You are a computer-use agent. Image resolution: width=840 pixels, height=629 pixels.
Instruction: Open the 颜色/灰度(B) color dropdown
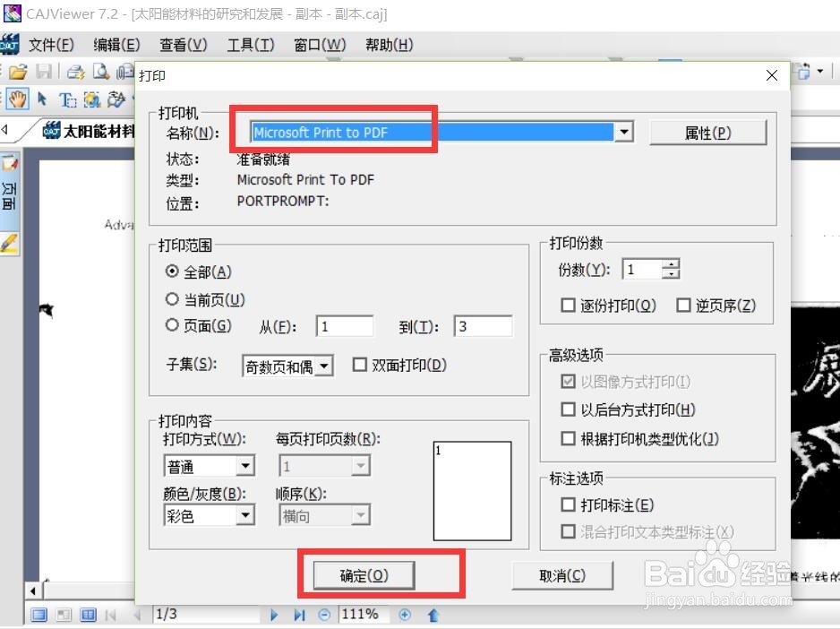click(x=244, y=515)
